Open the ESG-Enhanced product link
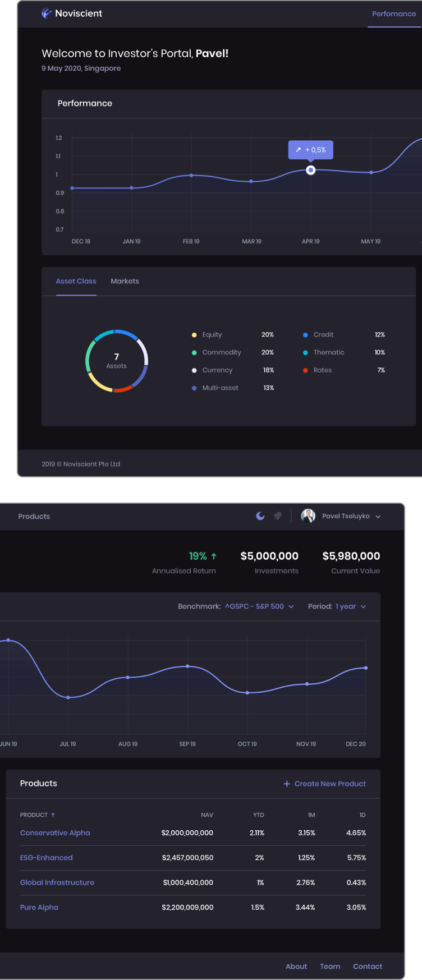Viewport: 422px width, 980px height. [x=47, y=857]
